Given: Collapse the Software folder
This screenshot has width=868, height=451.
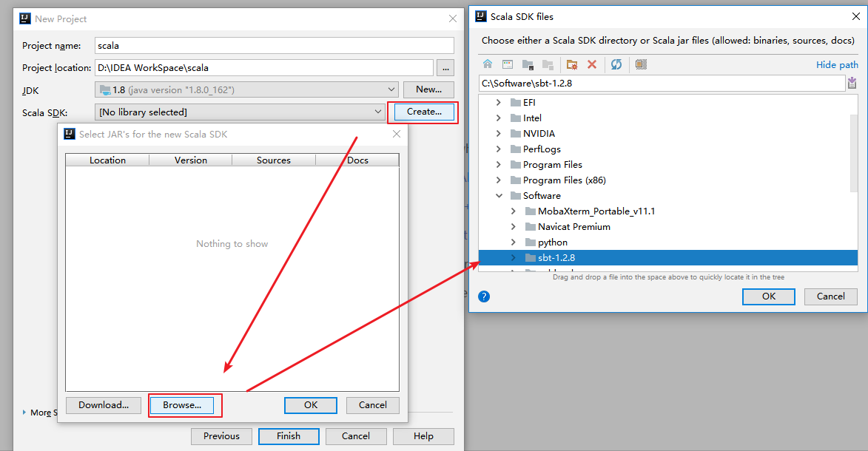Looking at the screenshot, I should [499, 196].
